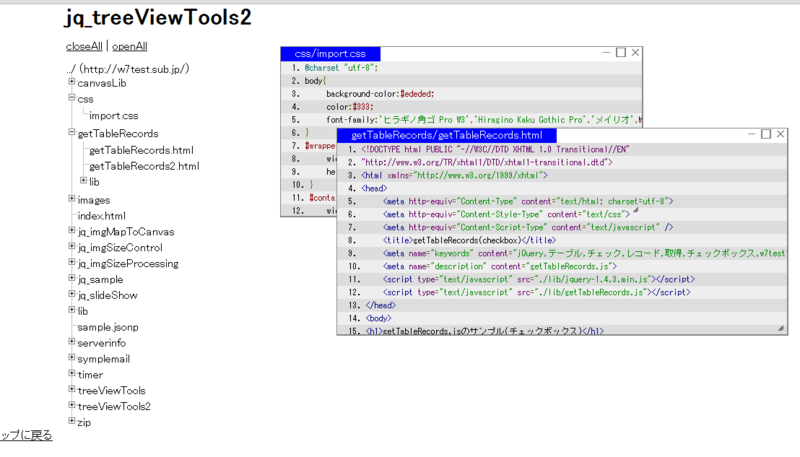Minimize the css/import.css window
This screenshot has height=457, width=800.
click(x=606, y=53)
